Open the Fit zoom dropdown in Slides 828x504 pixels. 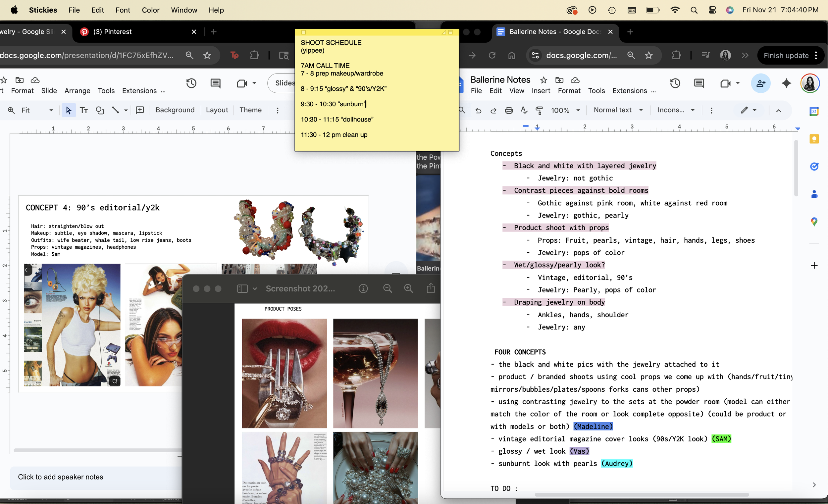point(51,110)
